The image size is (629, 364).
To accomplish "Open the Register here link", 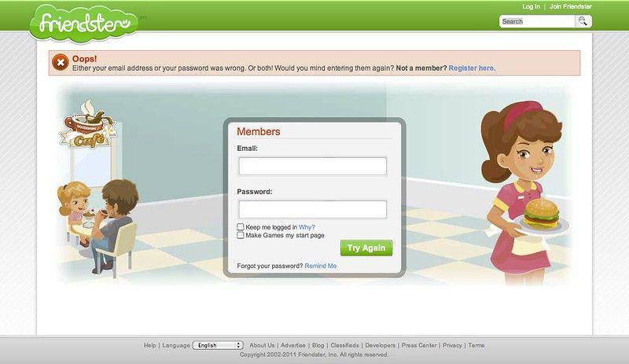I will coord(472,68).
